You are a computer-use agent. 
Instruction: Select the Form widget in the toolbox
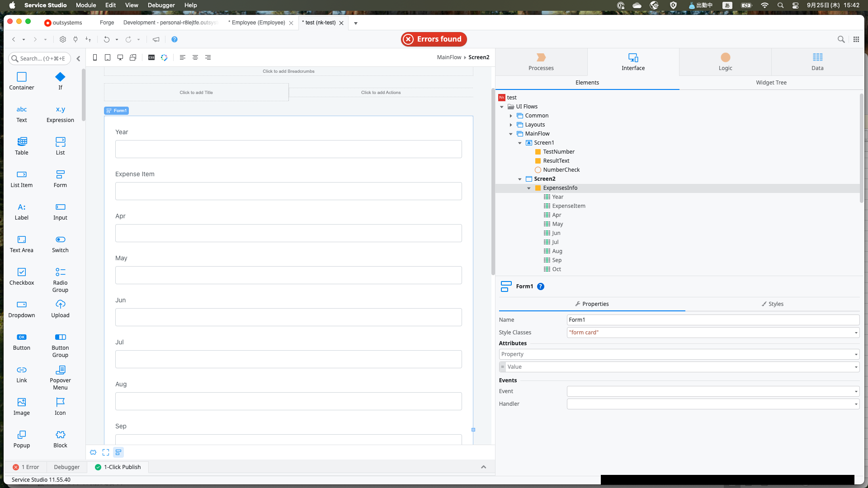pos(60,178)
